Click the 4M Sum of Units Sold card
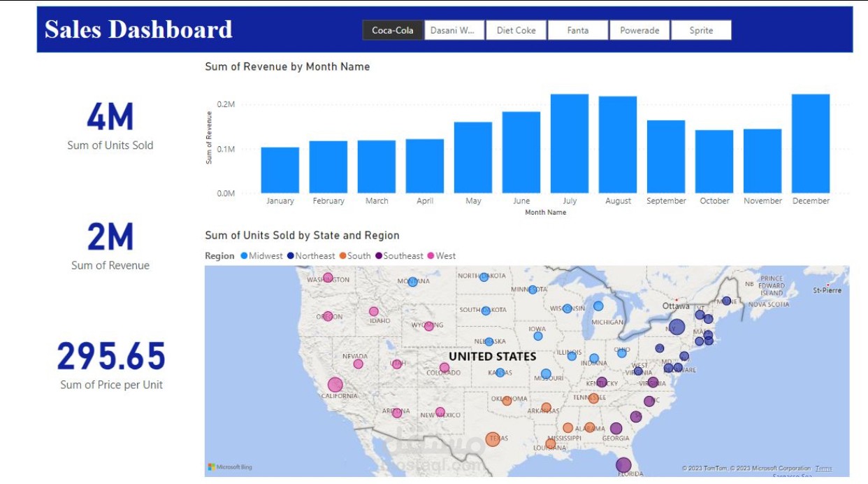The width and height of the screenshot is (868, 484). (x=110, y=127)
